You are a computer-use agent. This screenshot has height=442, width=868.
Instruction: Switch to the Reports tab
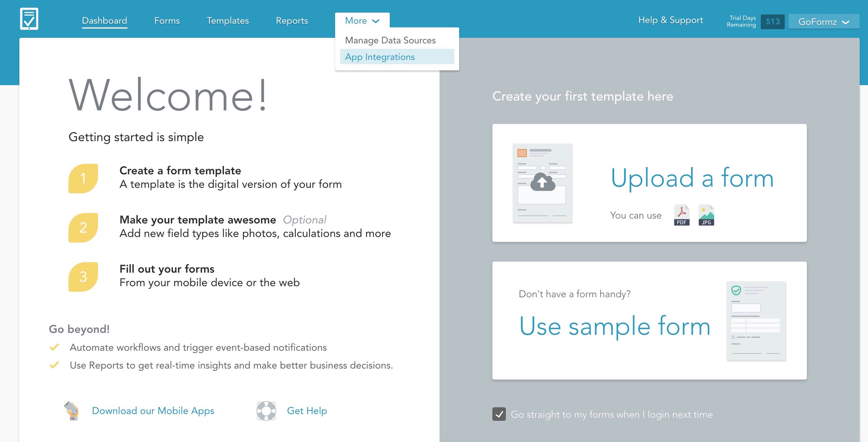point(292,21)
